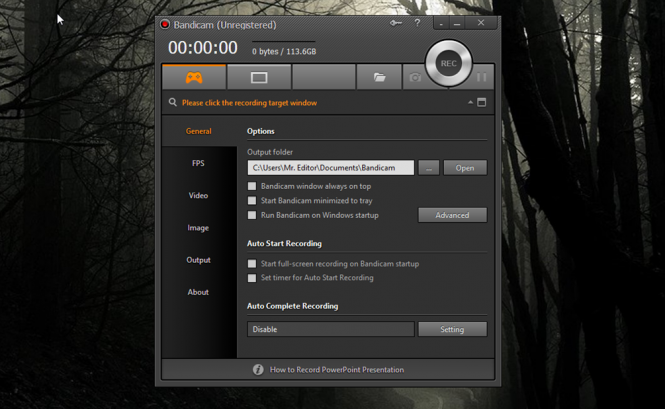
Task: Browse for folder with the '...' button
Action: (429, 168)
